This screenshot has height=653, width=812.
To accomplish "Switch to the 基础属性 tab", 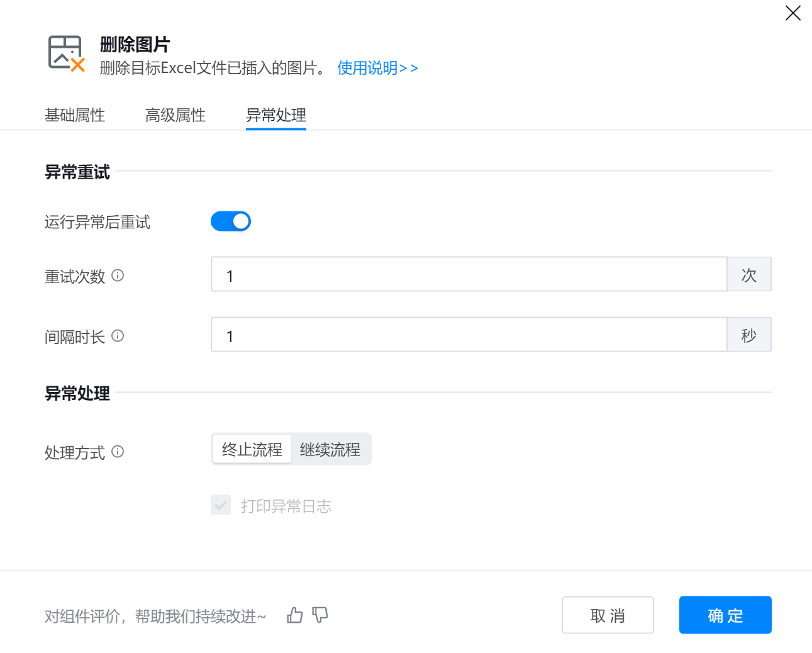I will coord(75,115).
